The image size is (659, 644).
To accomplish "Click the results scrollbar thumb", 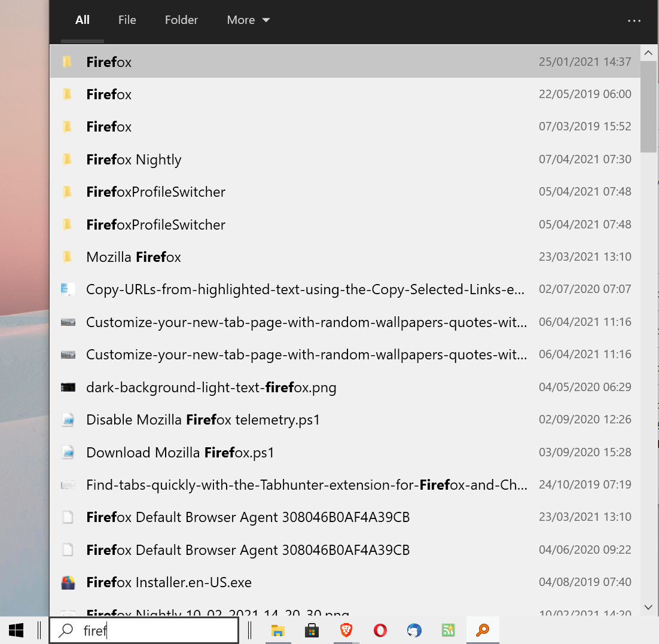I will tap(648, 107).
